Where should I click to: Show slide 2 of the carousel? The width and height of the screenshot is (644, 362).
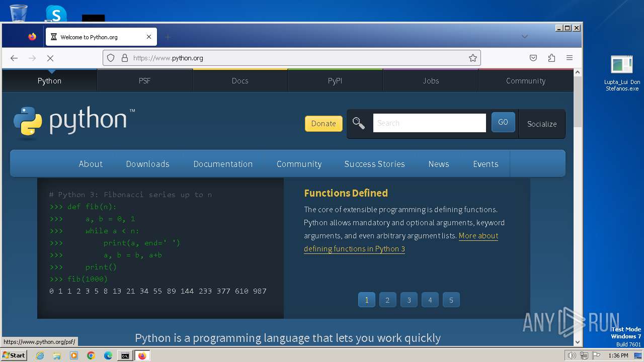387,300
